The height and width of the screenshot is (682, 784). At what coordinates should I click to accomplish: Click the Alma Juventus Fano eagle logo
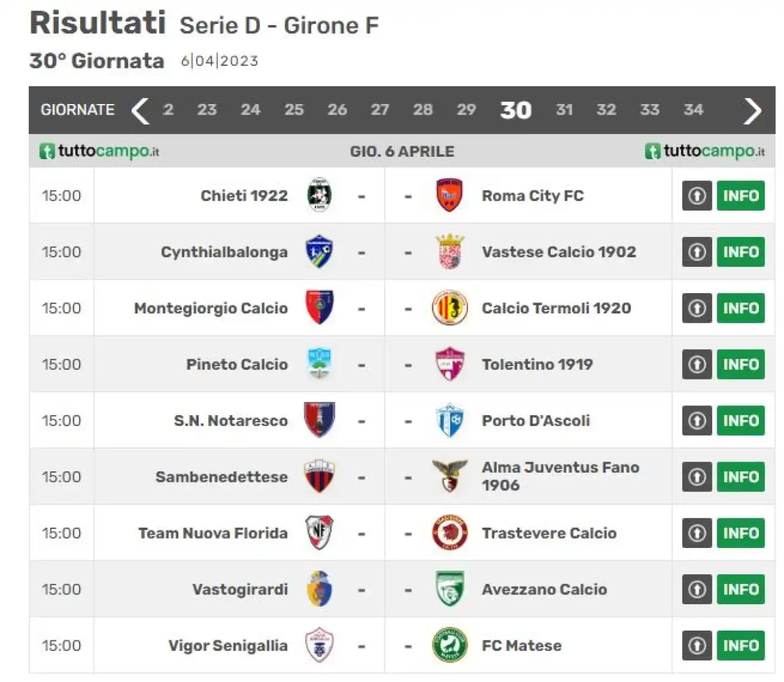pyautogui.click(x=450, y=476)
